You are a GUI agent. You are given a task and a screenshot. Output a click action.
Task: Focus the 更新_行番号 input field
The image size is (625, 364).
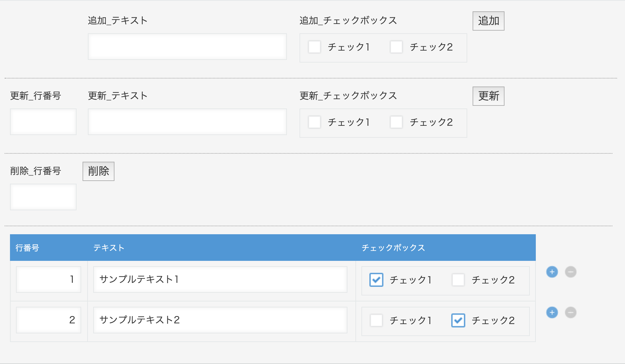tap(43, 122)
